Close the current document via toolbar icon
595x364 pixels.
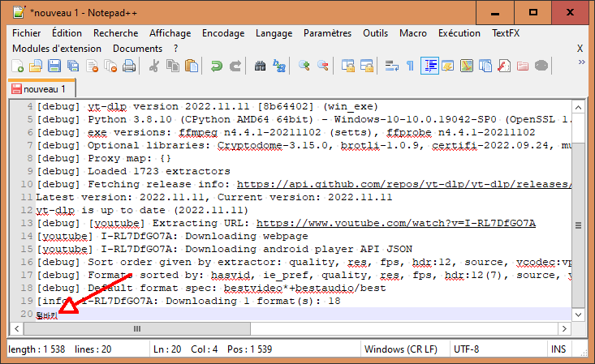click(92, 66)
